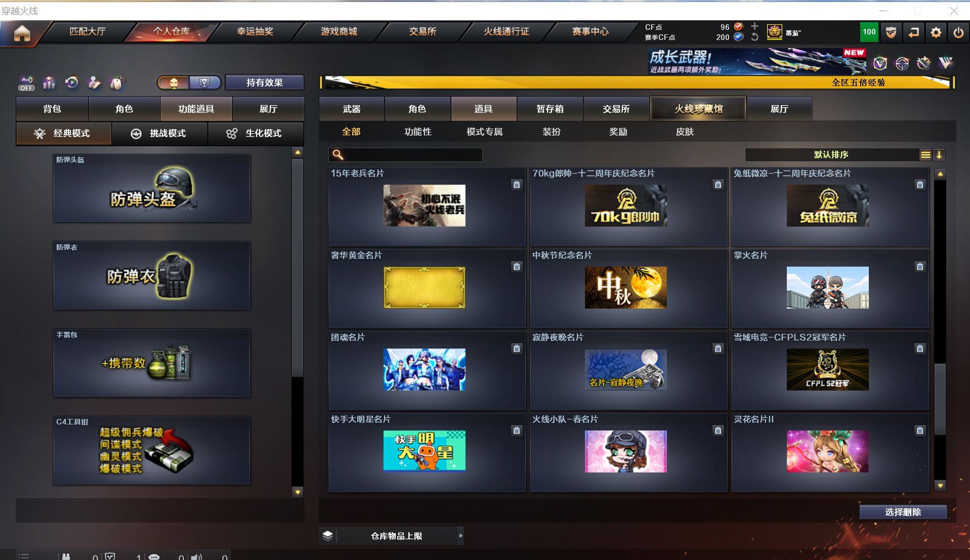
Task: Click the power off icon at top right
Action: (x=958, y=32)
